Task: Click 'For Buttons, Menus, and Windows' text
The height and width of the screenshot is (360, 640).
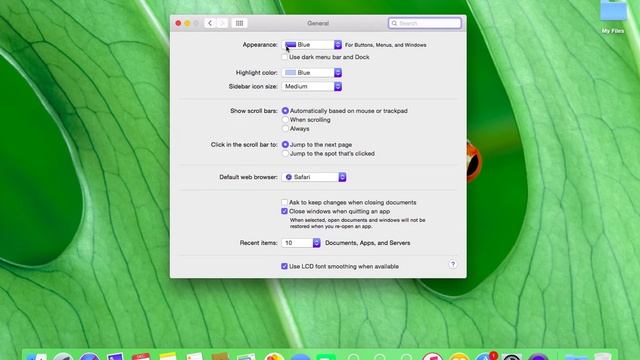Action: [386, 45]
